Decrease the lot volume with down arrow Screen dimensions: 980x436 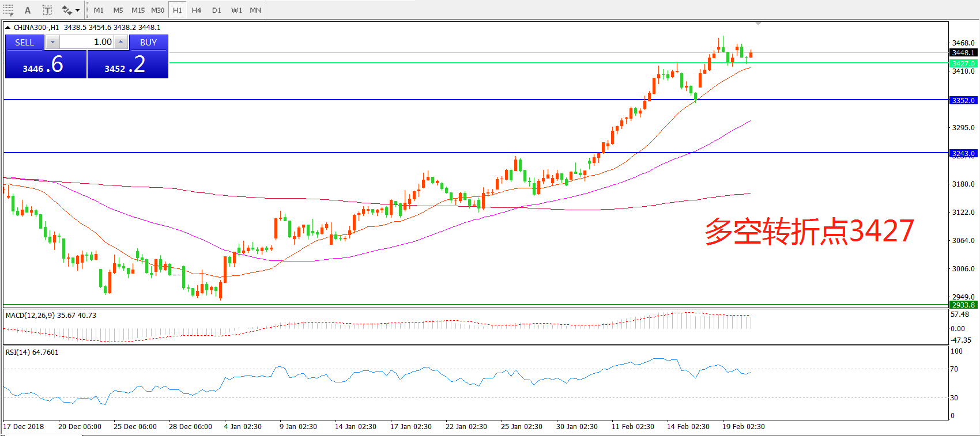52,42
